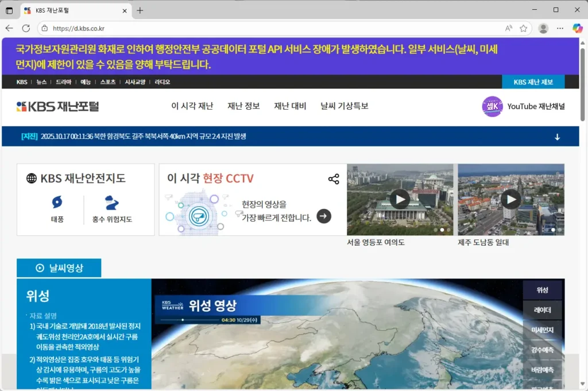This screenshot has height=391, width=588.
Task: Open Settings and more menu
Action: click(560, 28)
